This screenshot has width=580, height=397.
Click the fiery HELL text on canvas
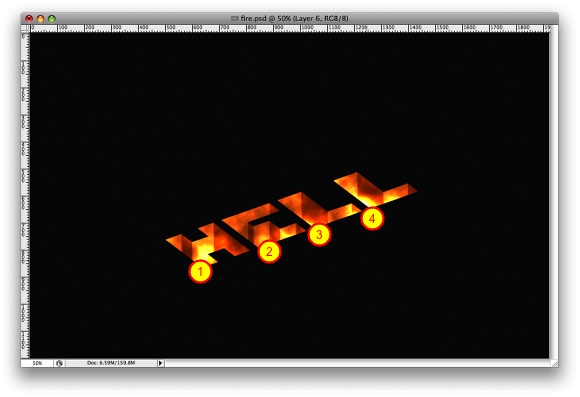(291, 218)
